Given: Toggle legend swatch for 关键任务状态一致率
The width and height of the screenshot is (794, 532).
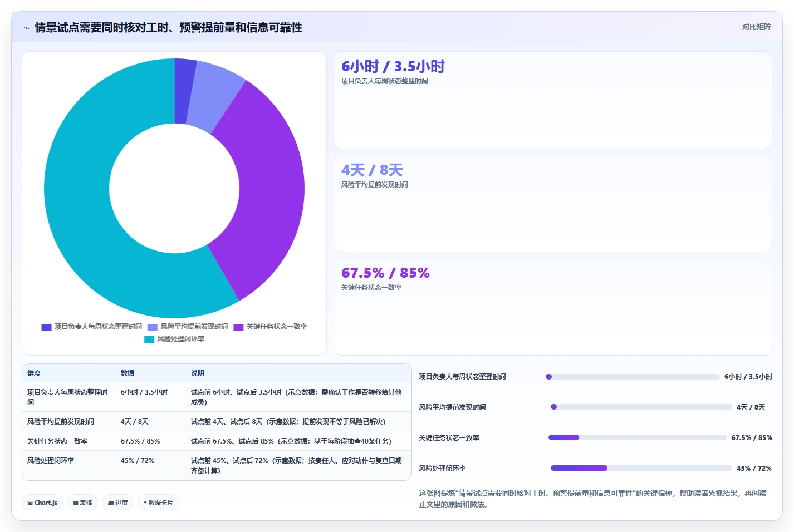Looking at the screenshot, I should (238, 327).
